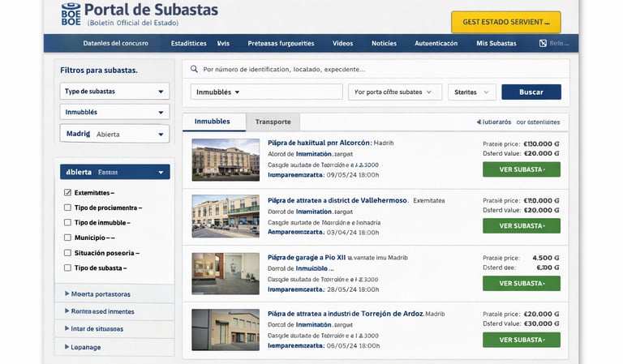Click the search field for identification number

coord(376,69)
